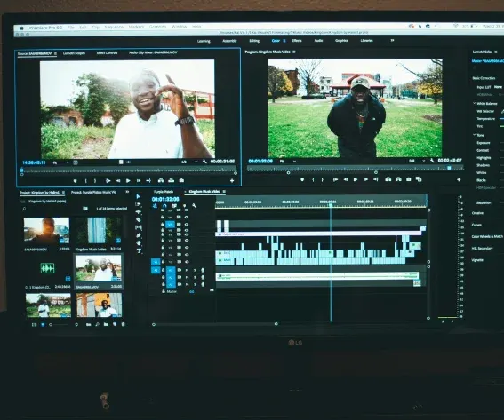The height and width of the screenshot is (420, 504).
Task: Open HSL Secondary section
Action: coord(482,249)
